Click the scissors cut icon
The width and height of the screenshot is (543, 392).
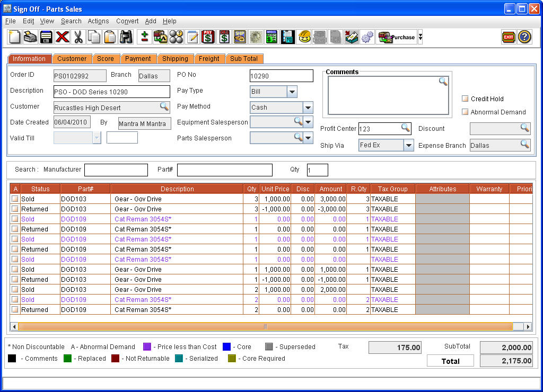coord(78,37)
